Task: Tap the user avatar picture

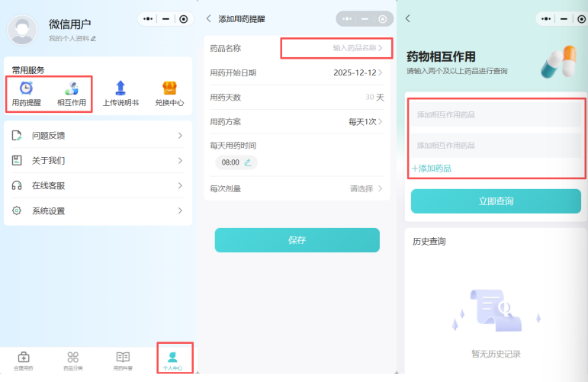Action: pos(23,30)
